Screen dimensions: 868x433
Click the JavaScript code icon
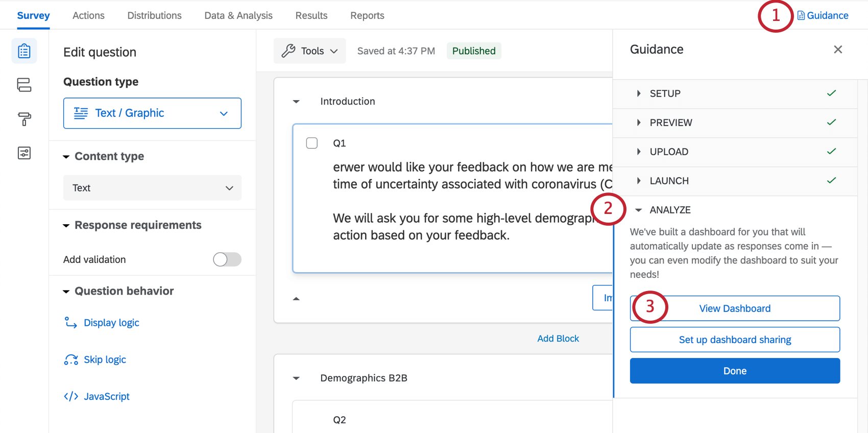[x=70, y=397]
